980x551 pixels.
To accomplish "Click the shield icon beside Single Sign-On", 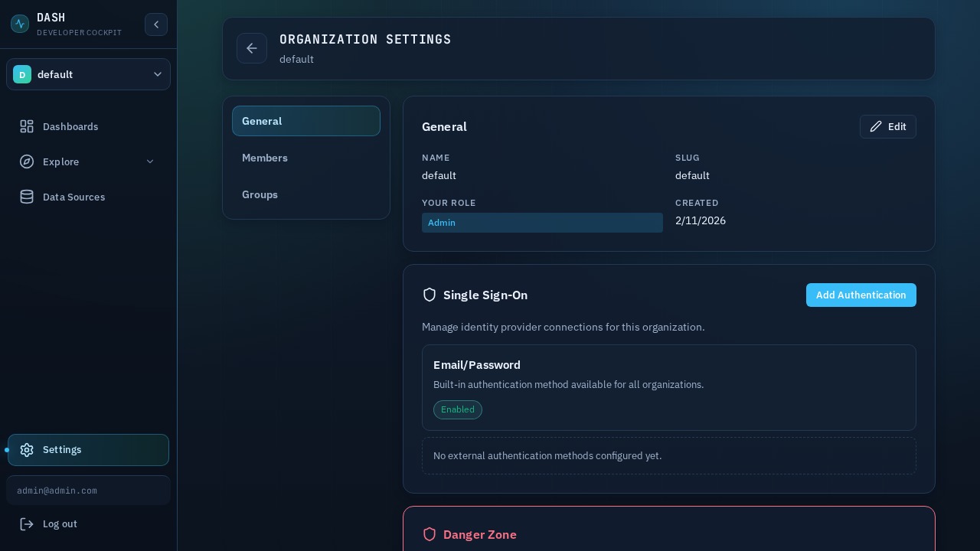I will (x=430, y=295).
